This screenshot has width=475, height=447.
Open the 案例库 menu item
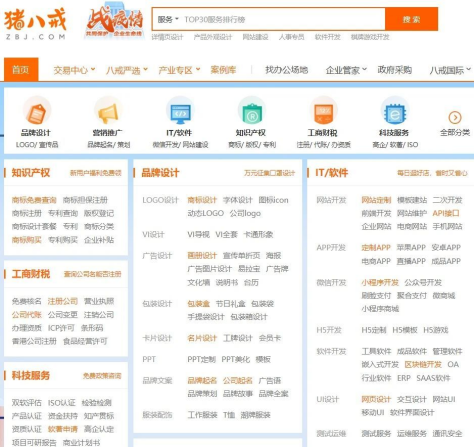223,70
